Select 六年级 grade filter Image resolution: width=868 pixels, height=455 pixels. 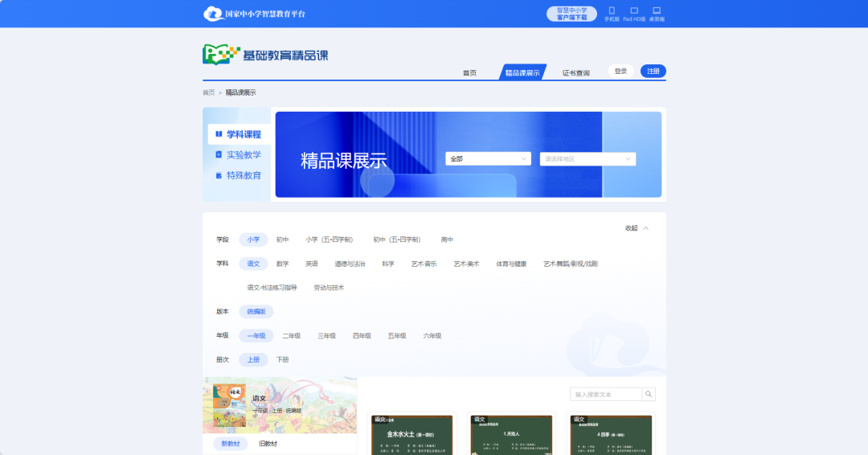pos(432,336)
